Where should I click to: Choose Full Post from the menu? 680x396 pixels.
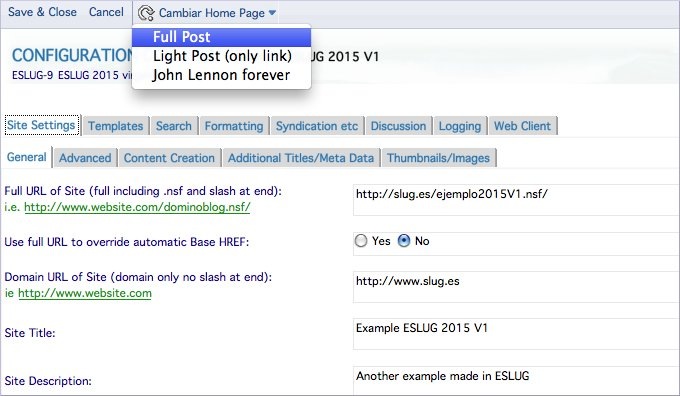[222, 37]
